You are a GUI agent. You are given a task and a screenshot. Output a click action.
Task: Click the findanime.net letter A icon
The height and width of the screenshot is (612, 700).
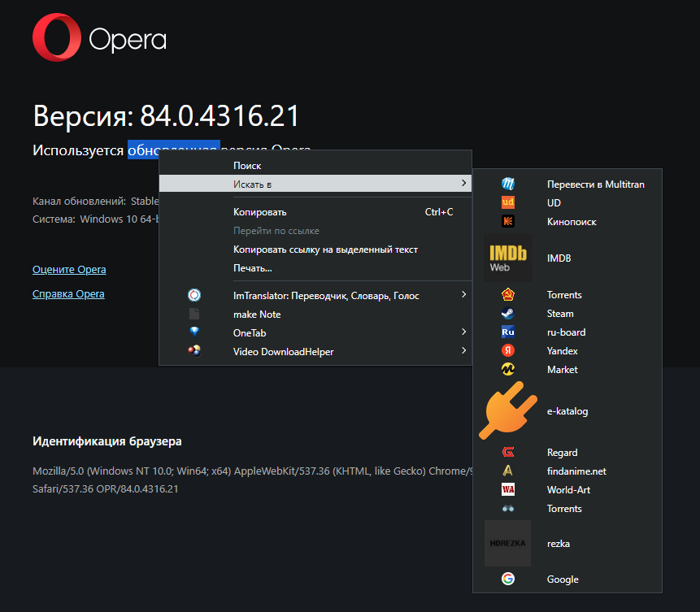coord(508,471)
